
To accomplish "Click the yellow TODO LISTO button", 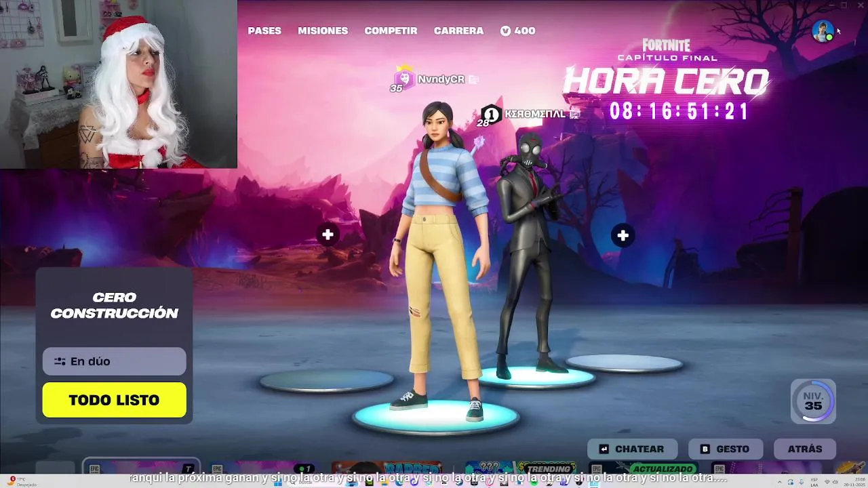I will [x=114, y=400].
